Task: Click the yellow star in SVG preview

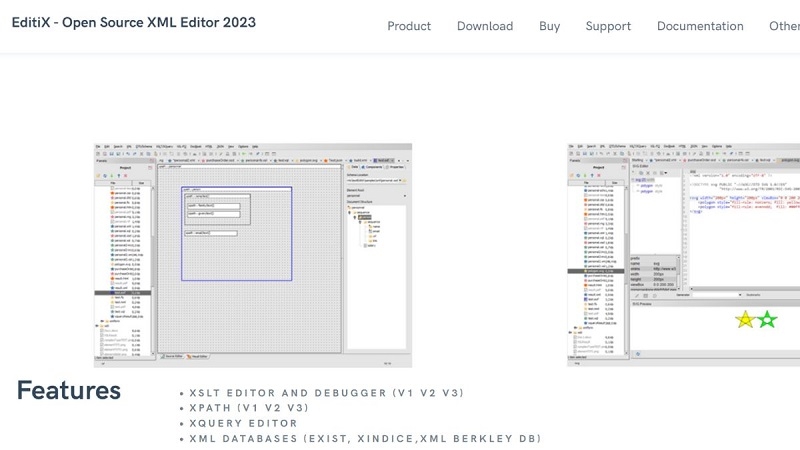Action: point(745,320)
